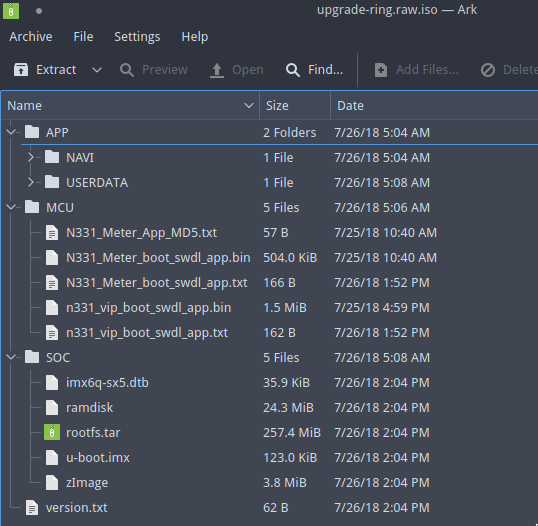Viewport: 538px width, 526px height.
Task: Click the NAVI folder icon
Action: tap(52, 157)
